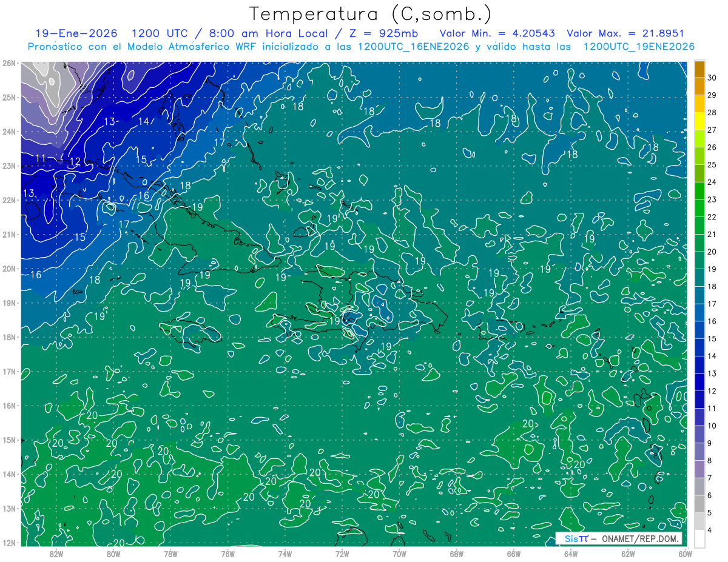This screenshot has height=562, width=728.
Task: Click the latitude label "15N"
Action: (9, 440)
